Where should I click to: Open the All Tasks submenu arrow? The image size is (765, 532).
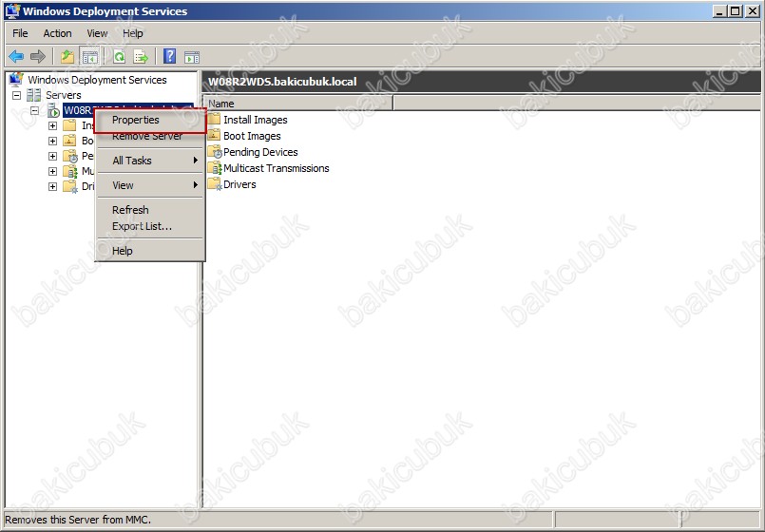tap(195, 160)
